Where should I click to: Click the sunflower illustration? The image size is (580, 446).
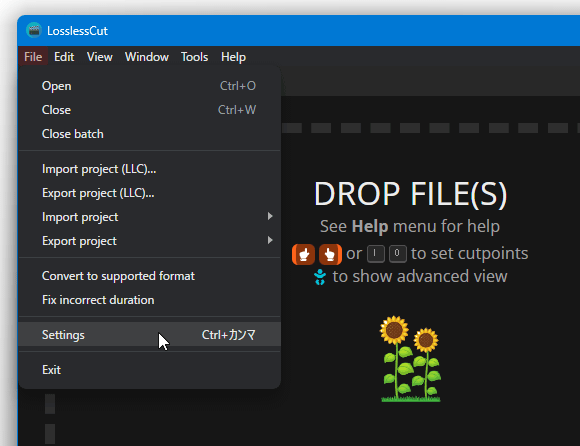click(x=411, y=359)
